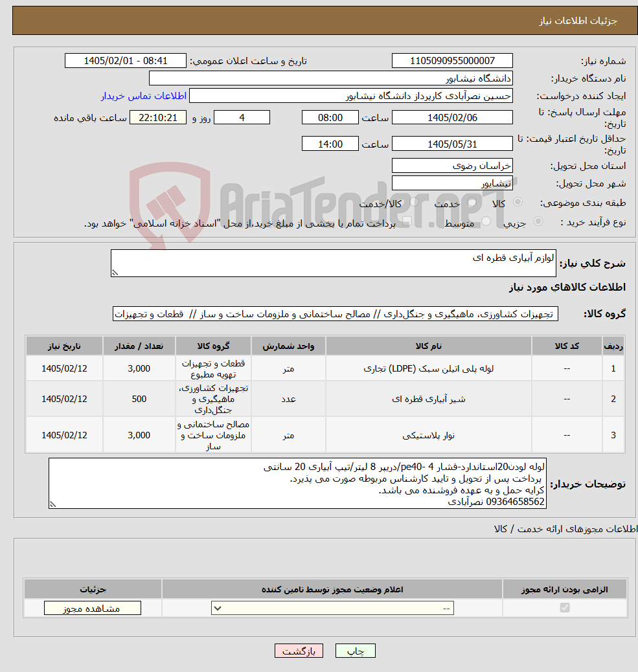Click item شیر آبیاری قطره ای
This screenshot has height=672, width=638.
(x=428, y=399)
